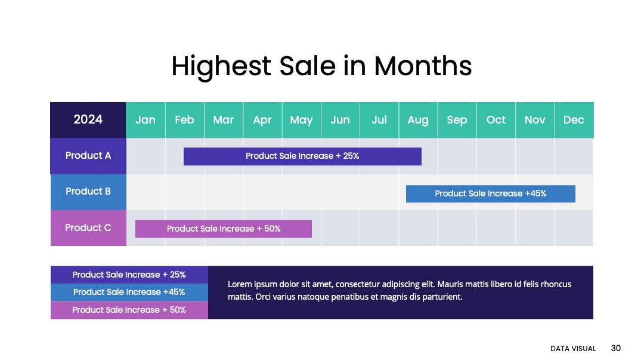Select the Aug month header
644x363 pixels.
(x=418, y=119)
